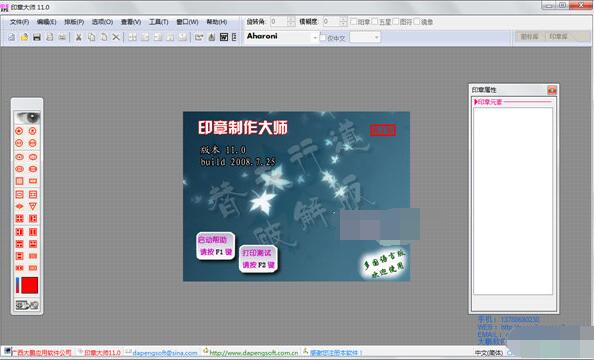Viewport: 594px width, 360px height.
Task: Click the white list area in 印章属性 panel
Action: click(x=513, y=201)
